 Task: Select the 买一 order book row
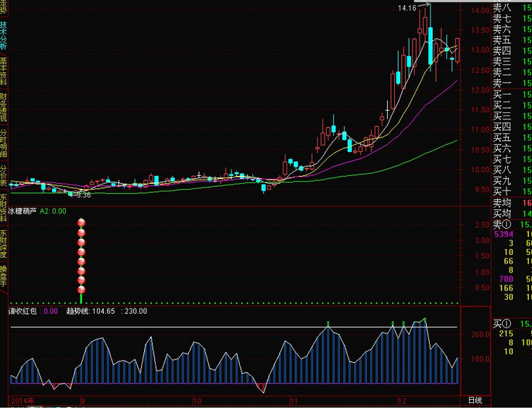512,95
